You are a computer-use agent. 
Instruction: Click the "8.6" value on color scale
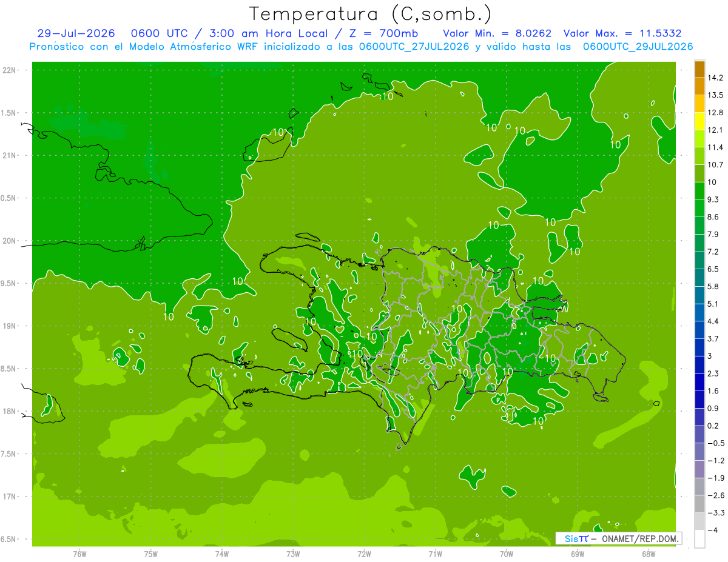(x=713, y=217)
